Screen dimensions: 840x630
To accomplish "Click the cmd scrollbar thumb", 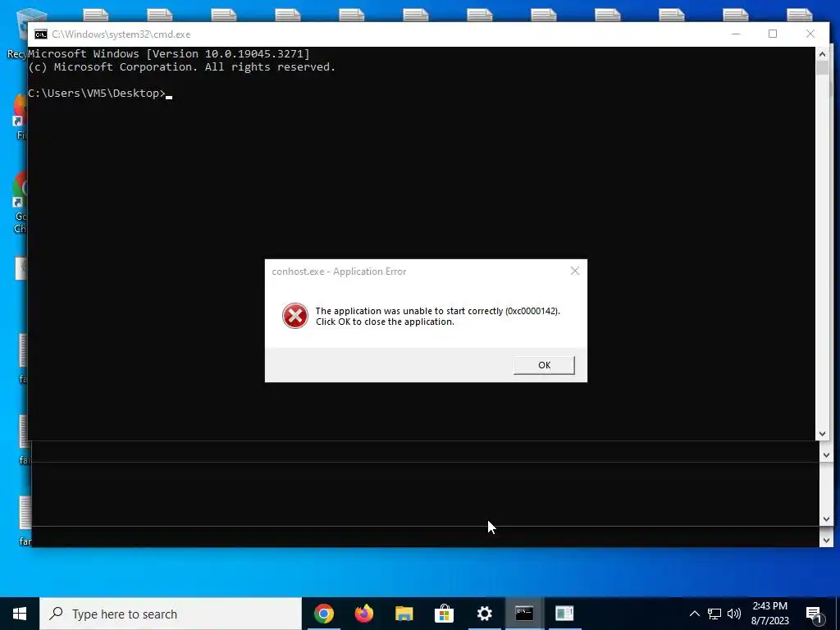I will point(822,68).
